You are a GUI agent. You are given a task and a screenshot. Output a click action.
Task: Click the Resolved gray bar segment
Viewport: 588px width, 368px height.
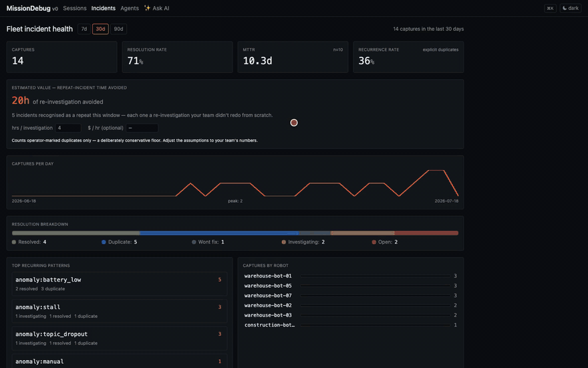pyautogui.click(x=76, y=234)
